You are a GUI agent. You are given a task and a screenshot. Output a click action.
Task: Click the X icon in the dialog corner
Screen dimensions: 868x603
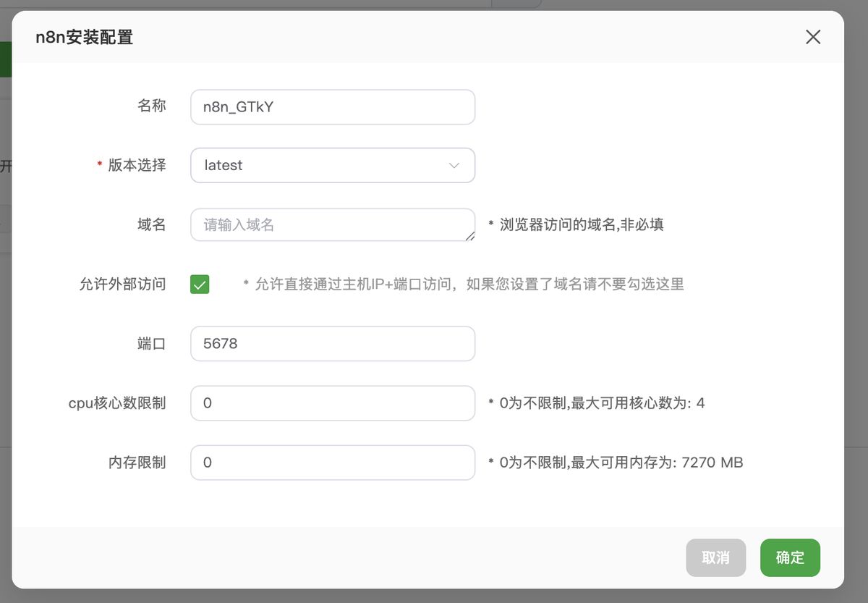click(813, 37)
